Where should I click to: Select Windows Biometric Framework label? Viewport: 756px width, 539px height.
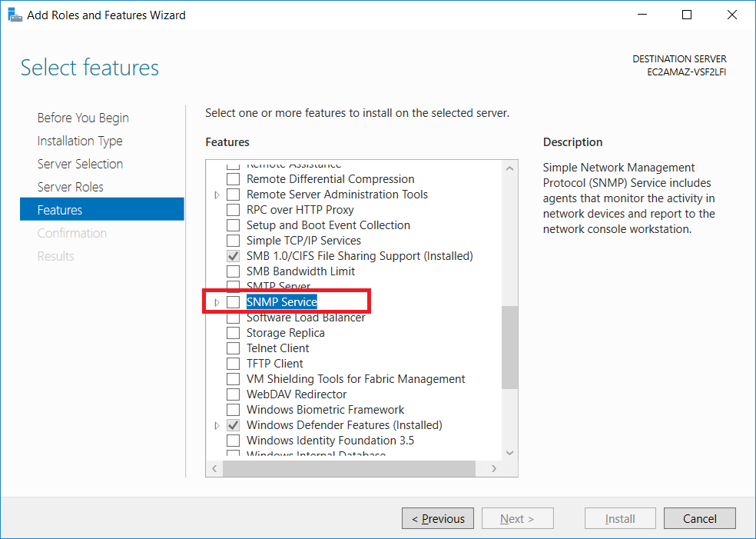(326, 410)
